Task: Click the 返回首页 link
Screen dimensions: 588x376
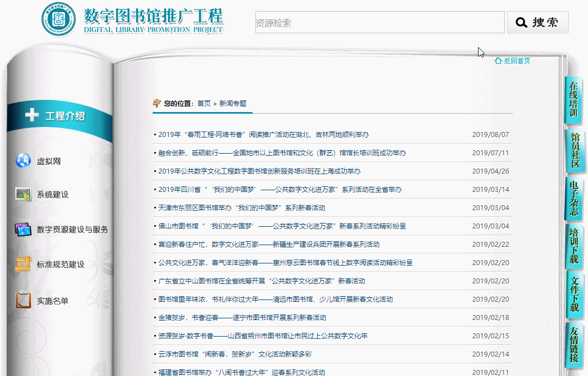Action: click(x=515, y=61)
